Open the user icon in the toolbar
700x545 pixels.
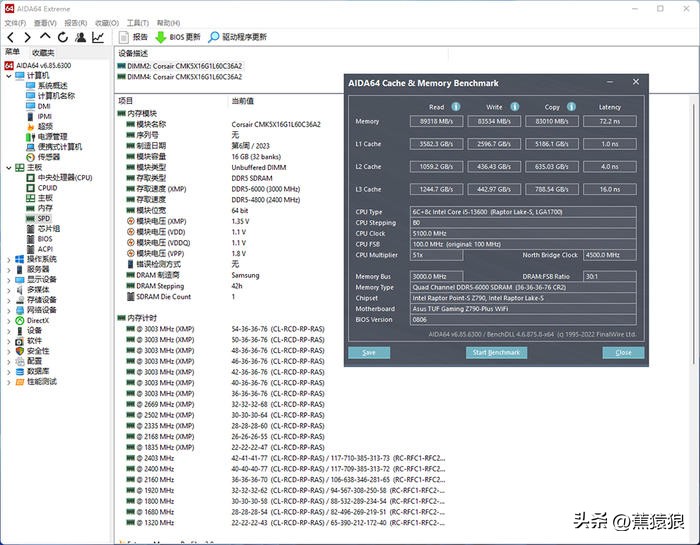point(80,37)
